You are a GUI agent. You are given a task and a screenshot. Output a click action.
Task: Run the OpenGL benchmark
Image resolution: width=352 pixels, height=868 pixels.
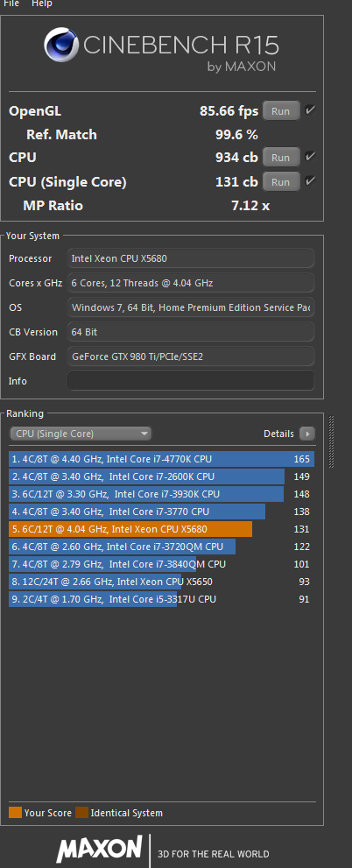tap(280, 110)
